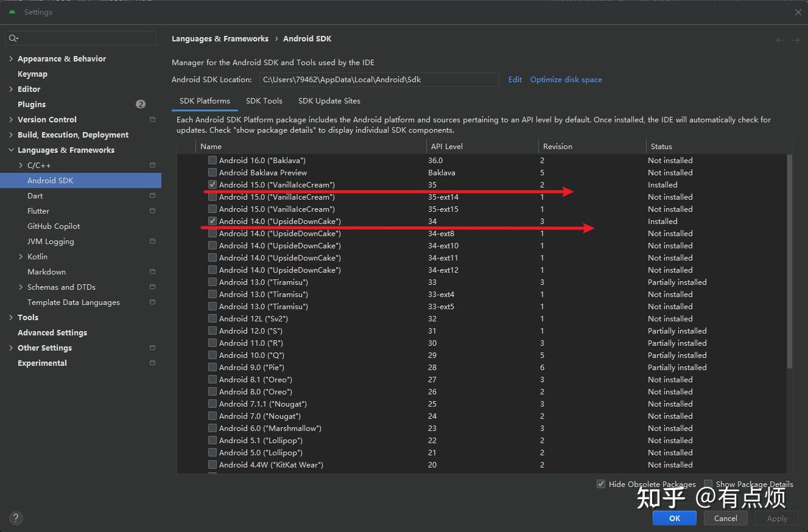
Task: Click the Plugins update count badge
Action: [141, 104]
